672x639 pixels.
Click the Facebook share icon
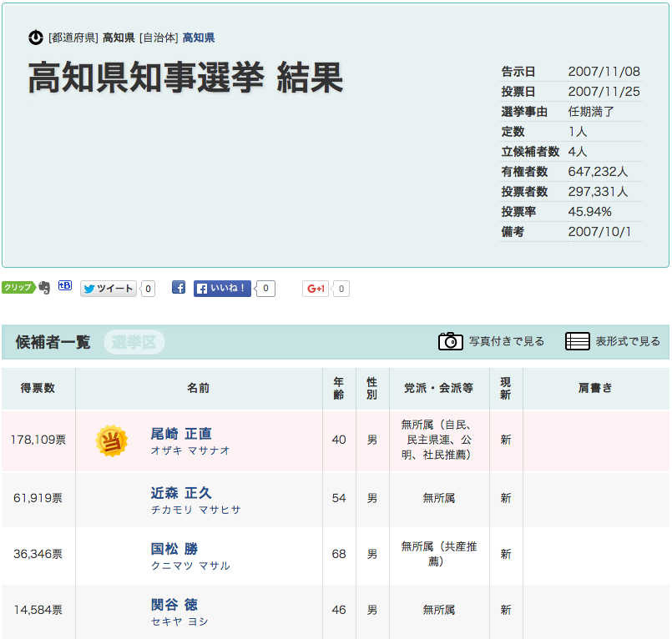point(179,288)
